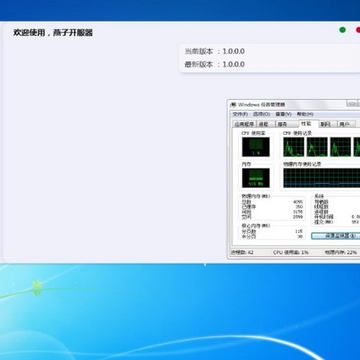Click the 当前版本 : 1.0.0.0 text
The image size is (360, 360).
(215, 51)
